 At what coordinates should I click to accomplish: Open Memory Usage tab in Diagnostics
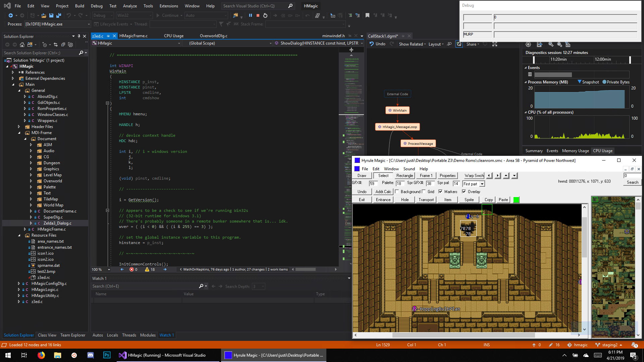575,151
